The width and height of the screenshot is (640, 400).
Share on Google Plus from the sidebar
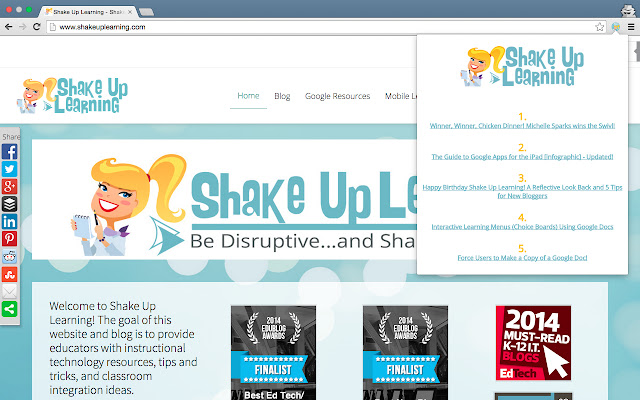tap(9, 186)
